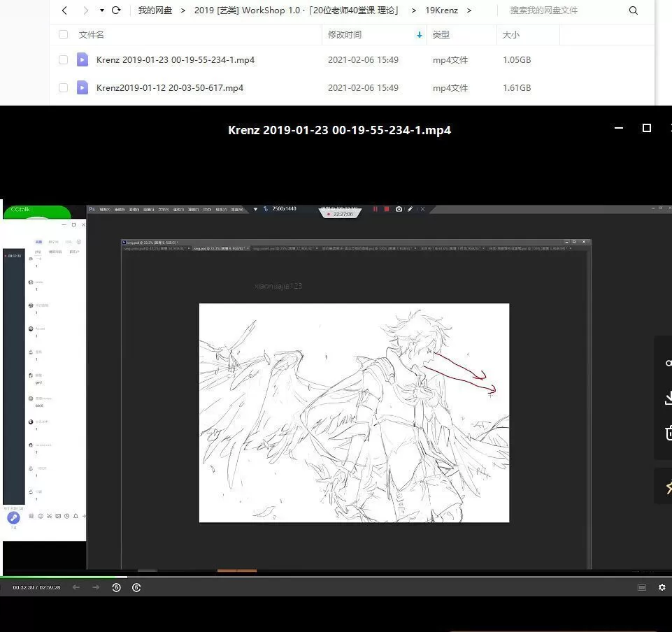
Task: Pause the screen recording with the pause icon
Action: (x=376, y=208)
